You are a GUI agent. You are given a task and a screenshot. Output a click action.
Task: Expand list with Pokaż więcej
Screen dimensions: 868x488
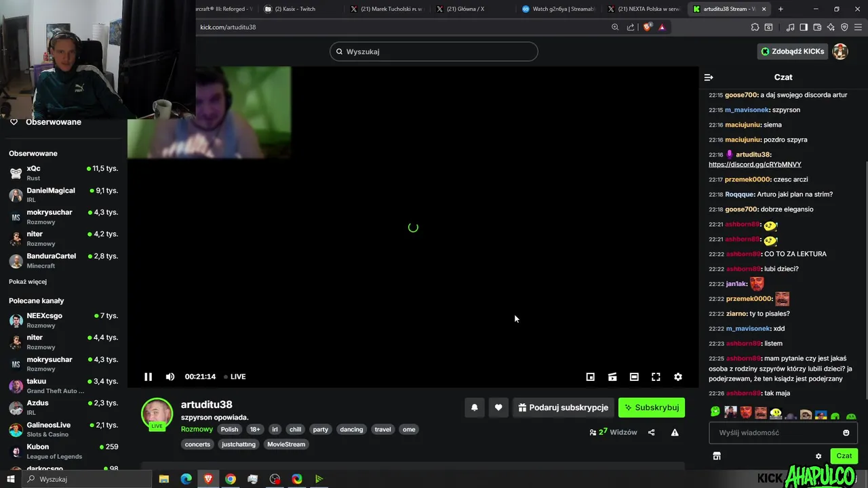[28, 281]
